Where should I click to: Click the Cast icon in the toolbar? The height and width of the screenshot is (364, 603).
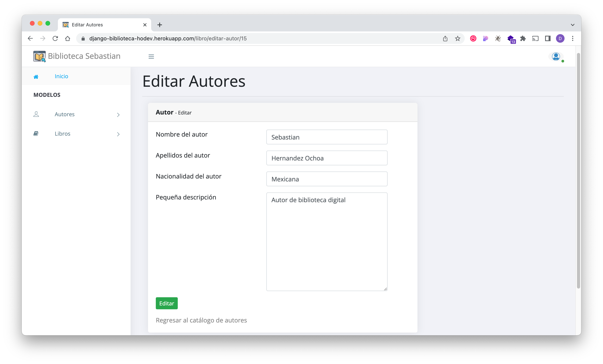point(535,38)
